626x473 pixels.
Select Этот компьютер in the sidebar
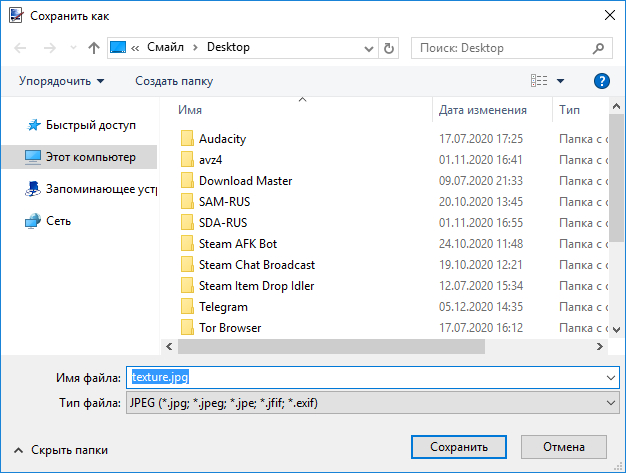coord(90,157)
